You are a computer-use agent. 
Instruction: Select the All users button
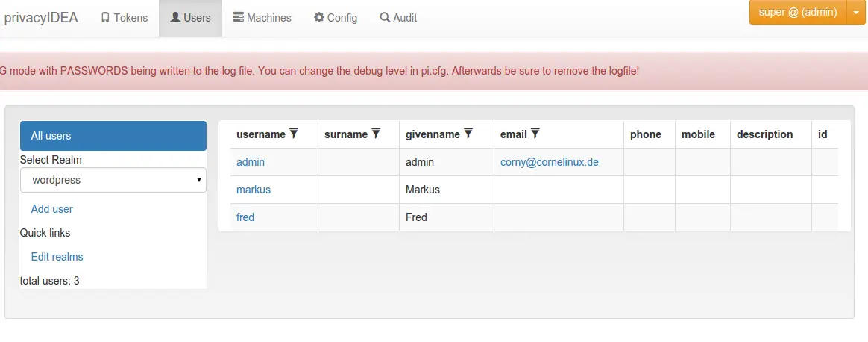click(x=113, y=136)
